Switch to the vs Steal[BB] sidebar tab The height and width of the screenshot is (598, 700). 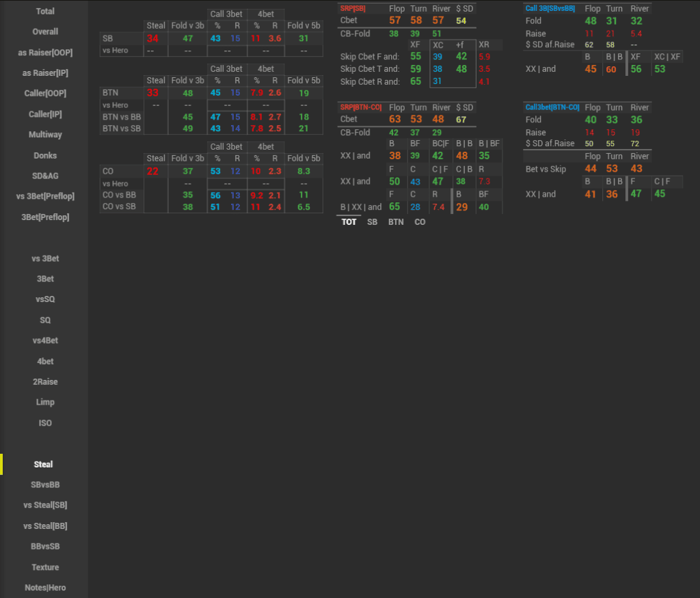pos(45,526)
